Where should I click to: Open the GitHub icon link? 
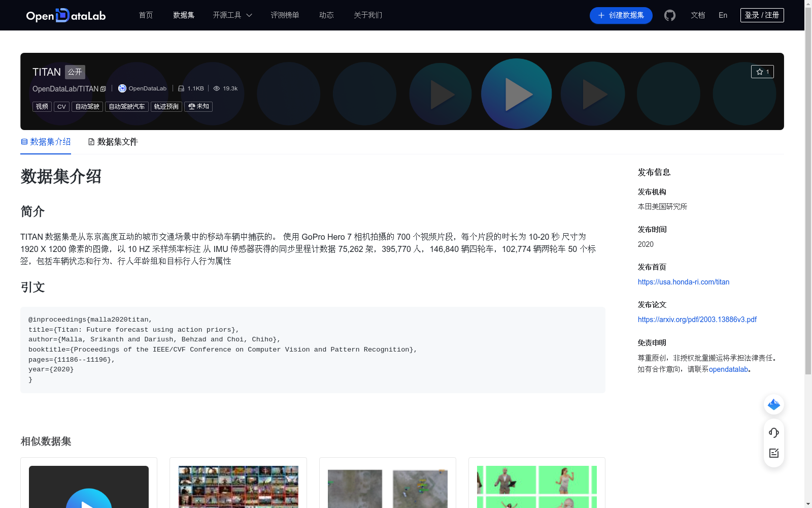click(x=670, y=15)
